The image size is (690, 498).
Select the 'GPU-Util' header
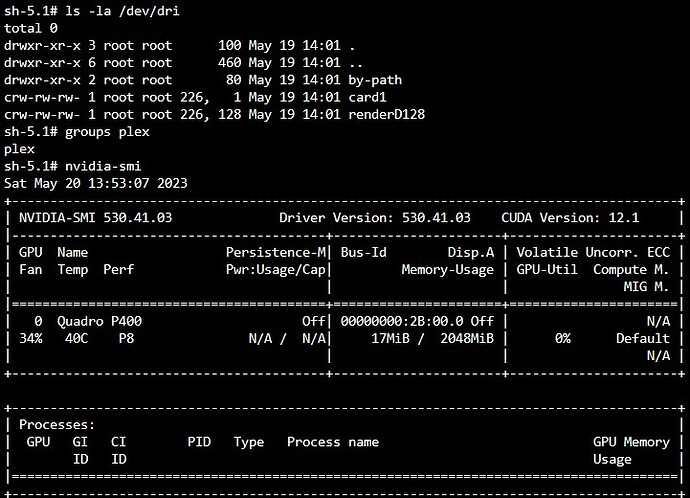547,270
